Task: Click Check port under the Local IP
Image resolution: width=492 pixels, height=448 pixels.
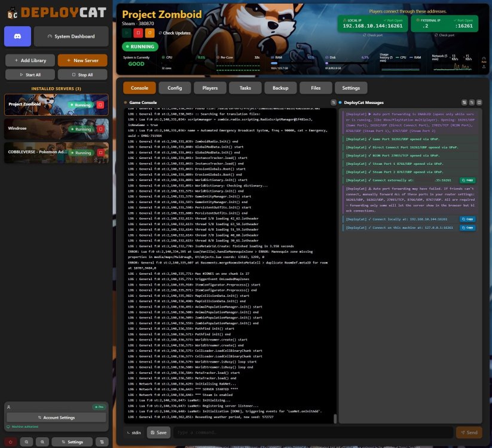Action: [x=373, y=35]
